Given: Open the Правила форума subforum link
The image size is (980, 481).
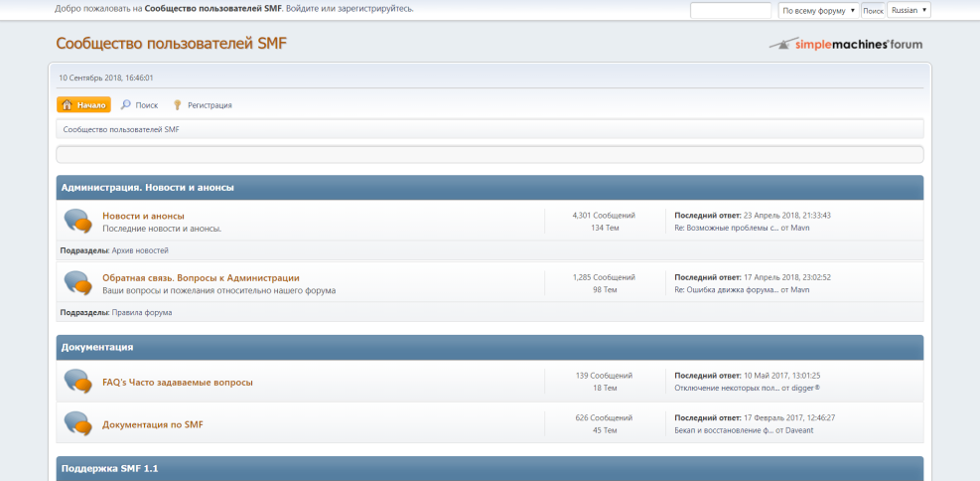Looking at the screenshot, I should 142,312.
